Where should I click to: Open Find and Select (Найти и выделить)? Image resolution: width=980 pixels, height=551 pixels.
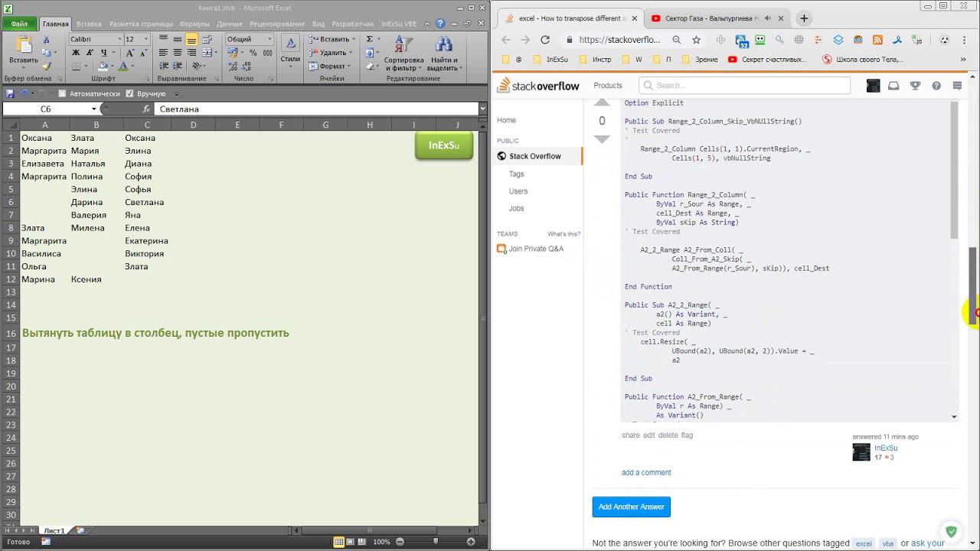click(444, 52)
